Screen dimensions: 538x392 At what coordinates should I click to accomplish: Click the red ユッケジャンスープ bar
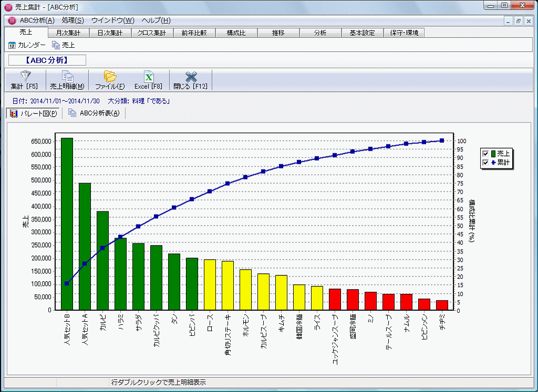[335, 300]
